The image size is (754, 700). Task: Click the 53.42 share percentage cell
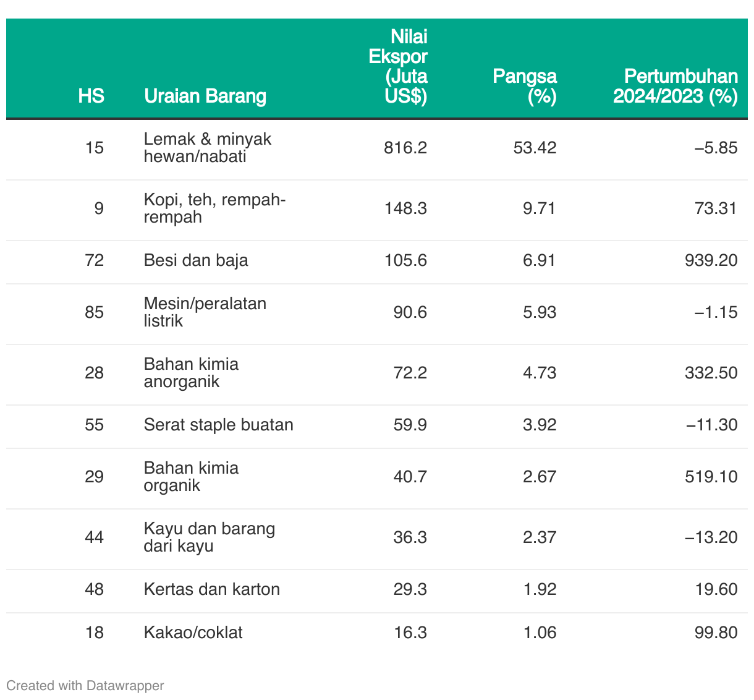point(535,148)
